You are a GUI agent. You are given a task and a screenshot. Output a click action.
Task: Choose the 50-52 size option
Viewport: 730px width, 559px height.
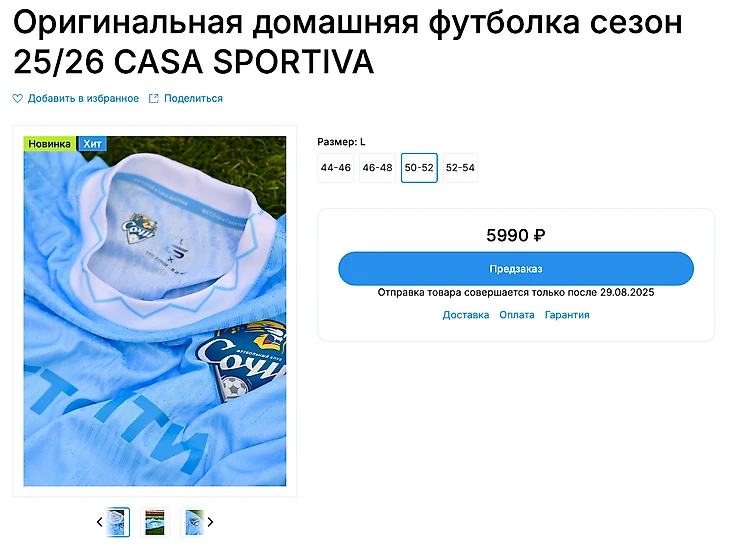419,168
